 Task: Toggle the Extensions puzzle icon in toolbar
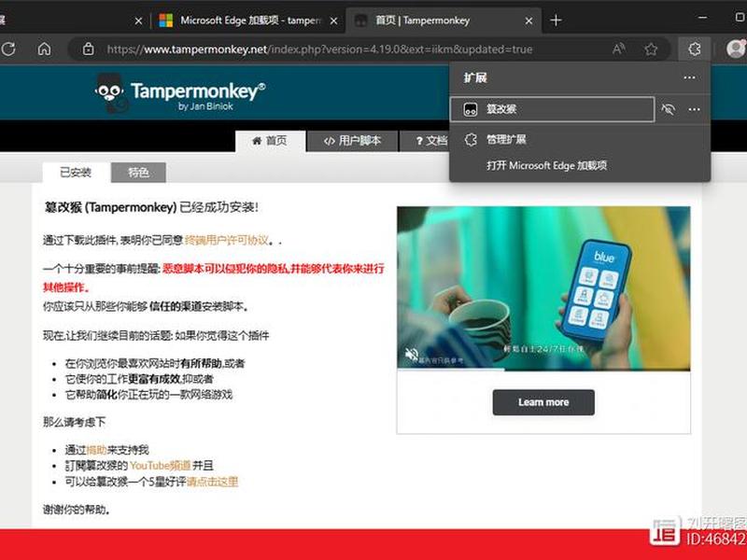[x=695, y=49]
